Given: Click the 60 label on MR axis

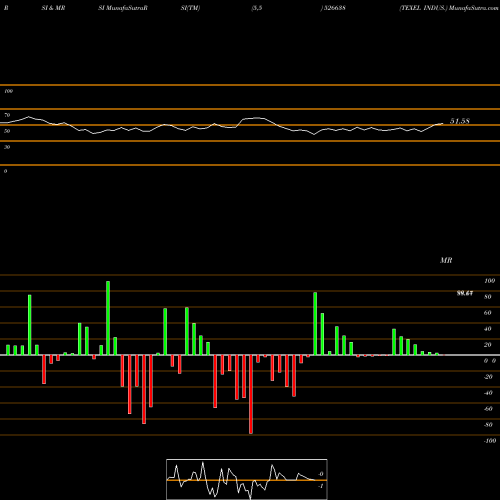Looking at the screenshot, I should 488,313.
